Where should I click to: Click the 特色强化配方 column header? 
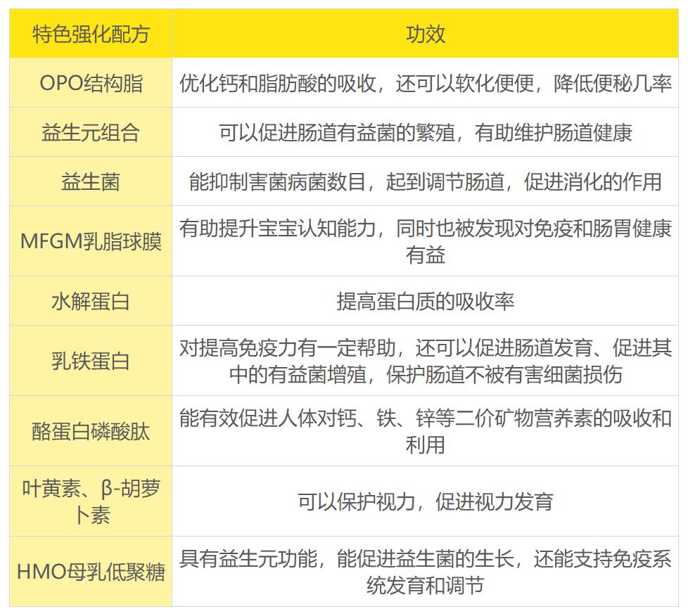click(91, 34)
